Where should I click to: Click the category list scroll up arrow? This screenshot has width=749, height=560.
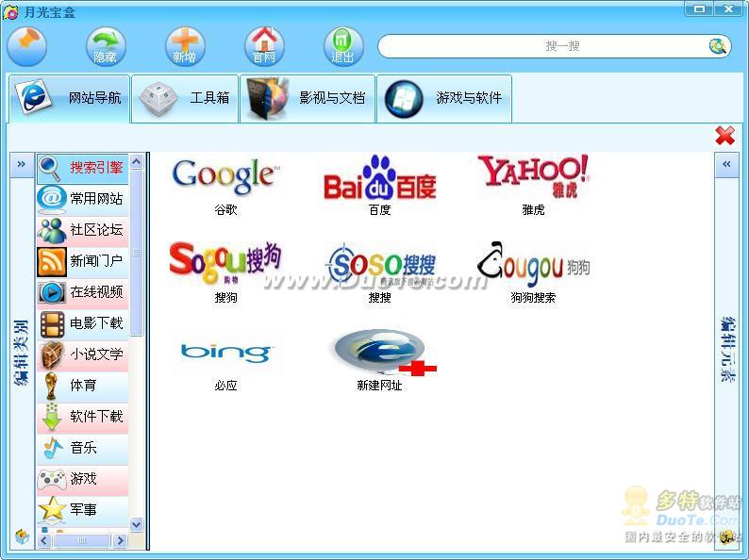click(x=136, y=162)
